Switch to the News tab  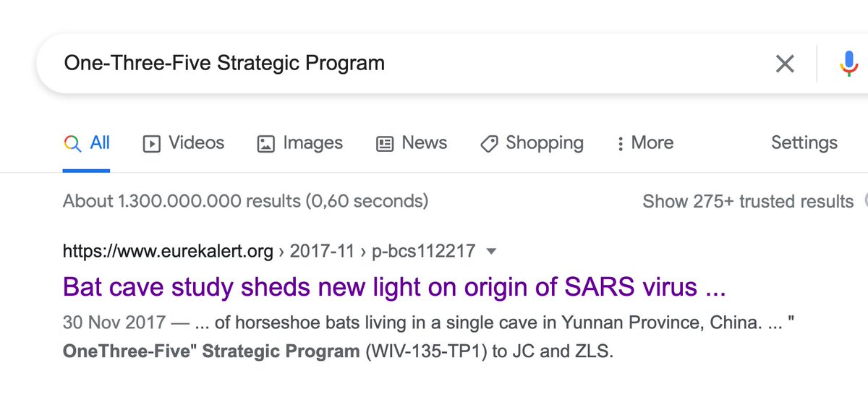424,143
